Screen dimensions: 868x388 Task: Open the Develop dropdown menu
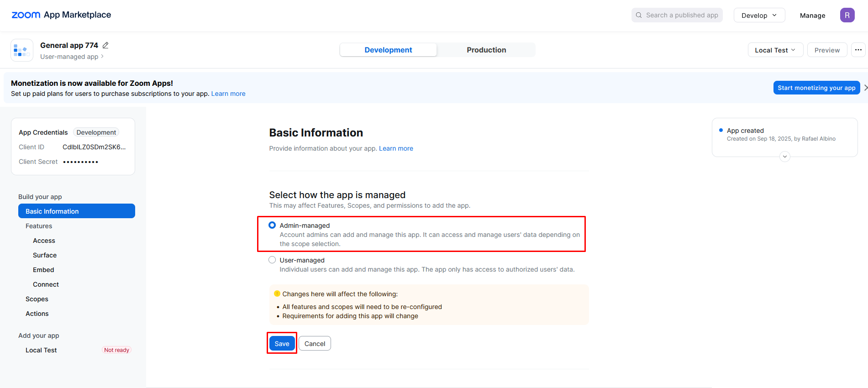pos(759,15)
